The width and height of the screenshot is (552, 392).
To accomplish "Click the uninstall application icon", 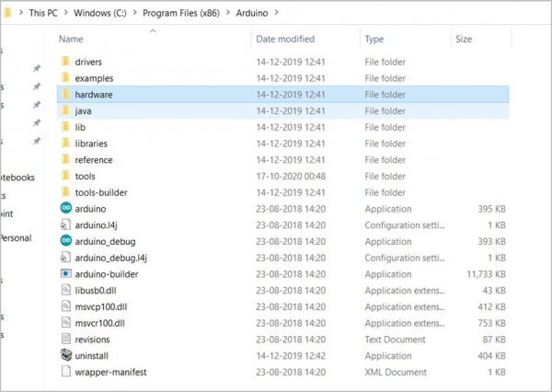I will pos(66,355).
